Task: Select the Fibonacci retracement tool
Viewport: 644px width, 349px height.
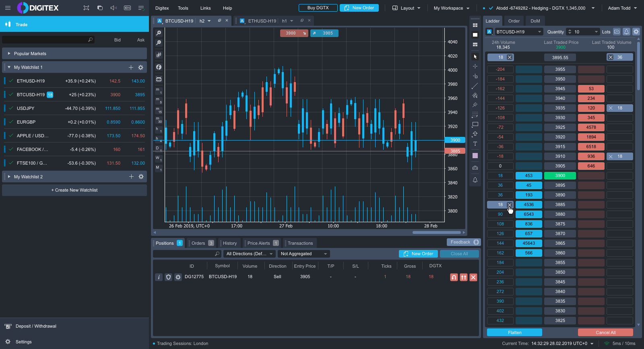Action: [475, 115]
